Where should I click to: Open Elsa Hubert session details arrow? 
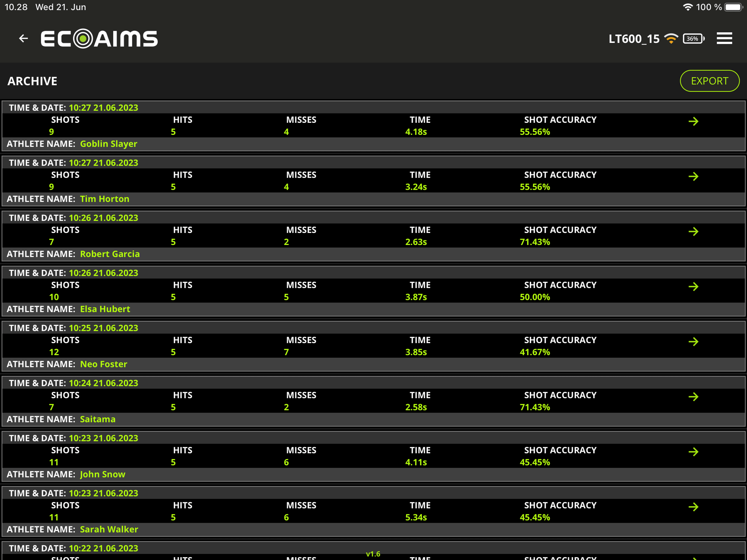point(694,286)
